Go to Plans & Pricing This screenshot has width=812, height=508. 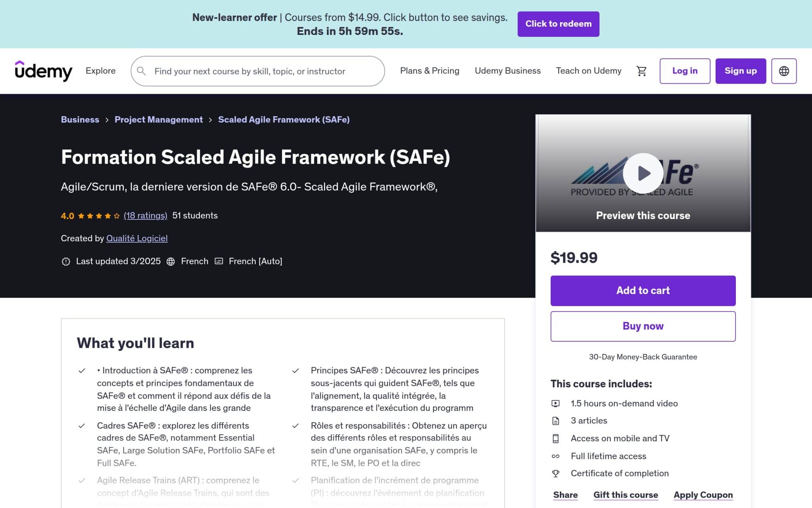[x=429, y=71]
